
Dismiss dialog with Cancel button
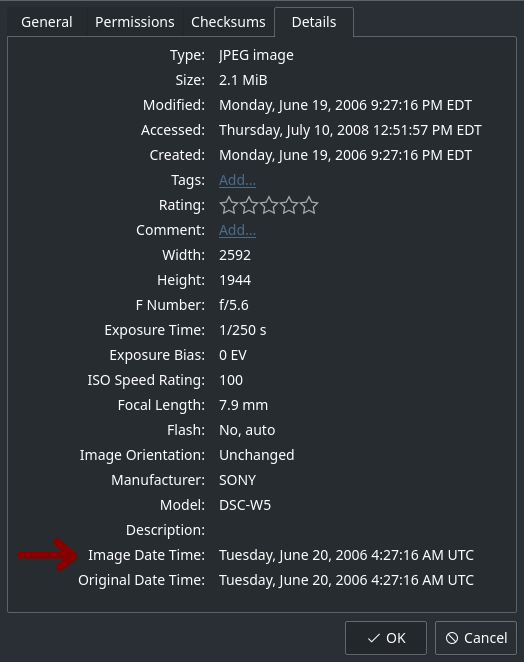[x=476, y=638]
